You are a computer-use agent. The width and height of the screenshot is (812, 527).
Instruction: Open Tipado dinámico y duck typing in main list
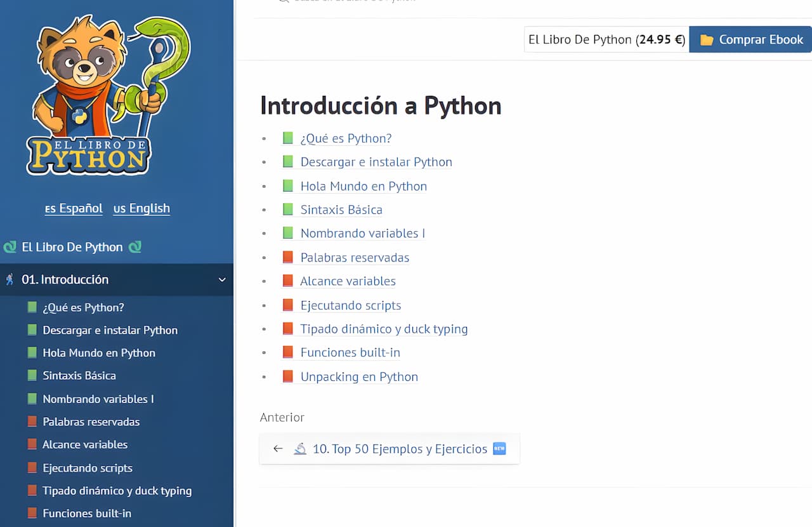(x=384, y=329)
